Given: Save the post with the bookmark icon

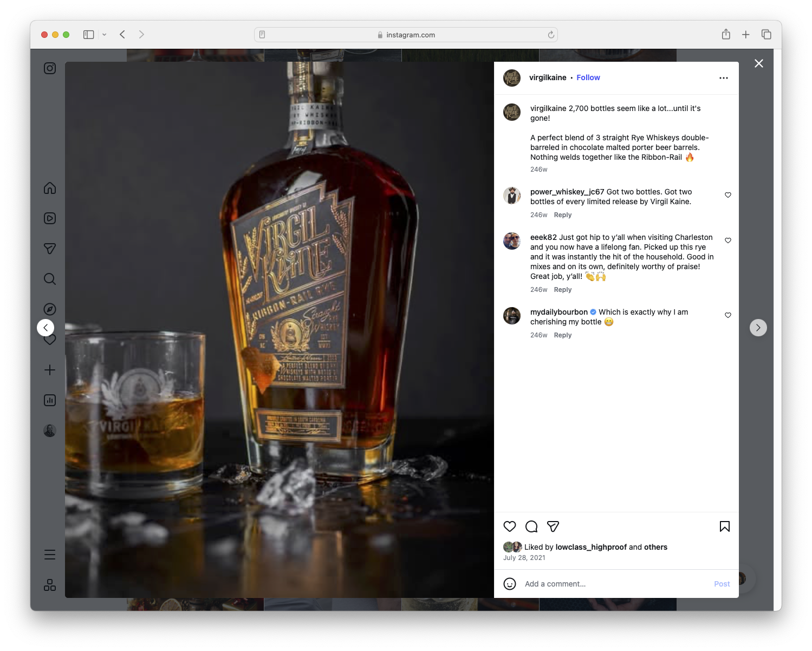Looking at the screenshot, I should [x=724, y=526].
